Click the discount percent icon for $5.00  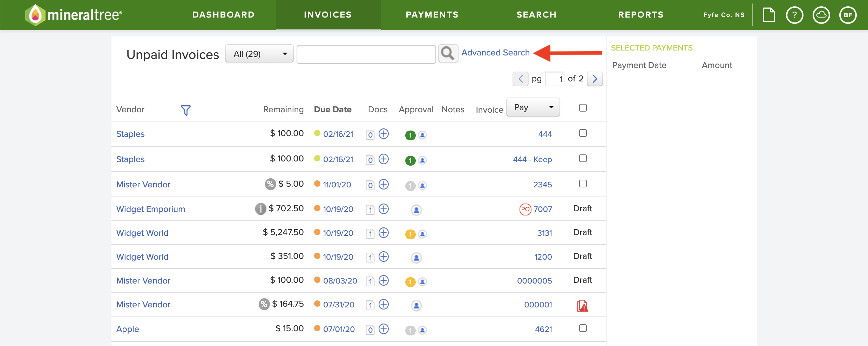pyautogui.click(x=270, y=184)
